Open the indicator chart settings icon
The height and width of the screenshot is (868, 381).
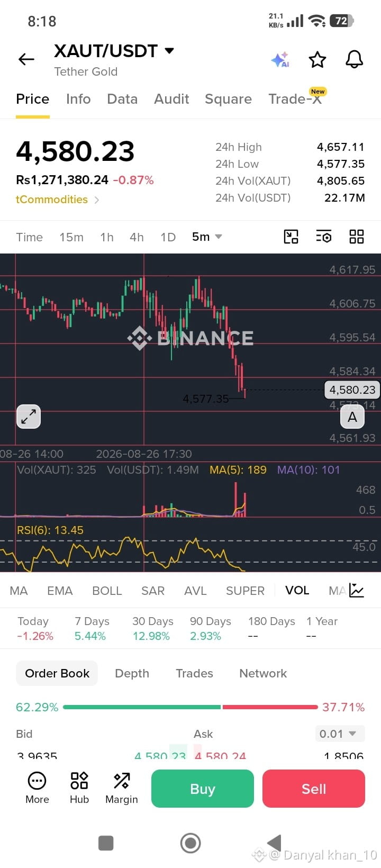(357, 591)
